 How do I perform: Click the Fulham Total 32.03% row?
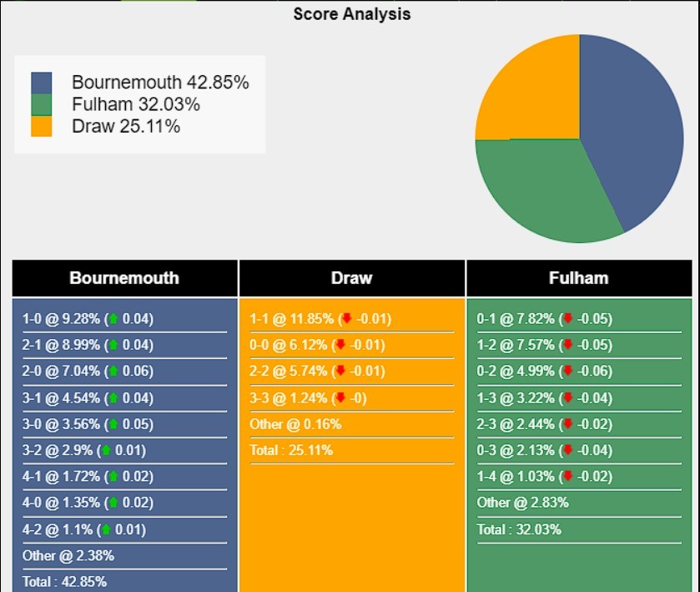click(579, 530)
